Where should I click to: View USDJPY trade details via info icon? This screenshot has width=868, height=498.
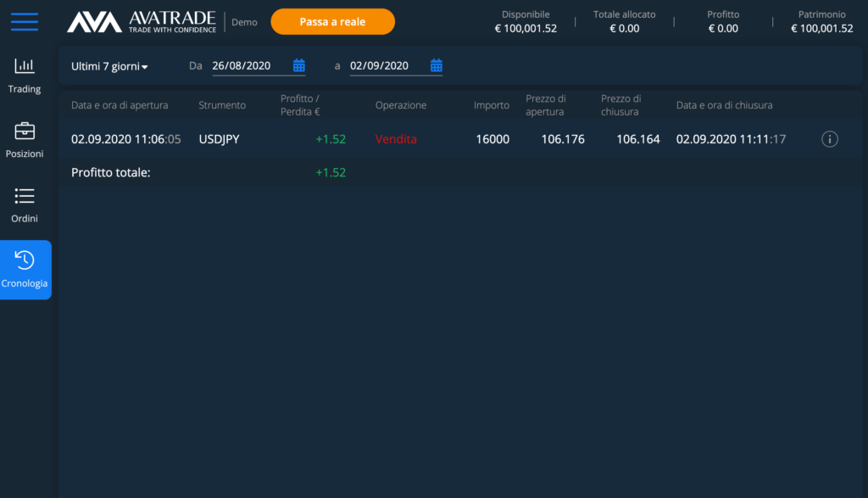829,138
